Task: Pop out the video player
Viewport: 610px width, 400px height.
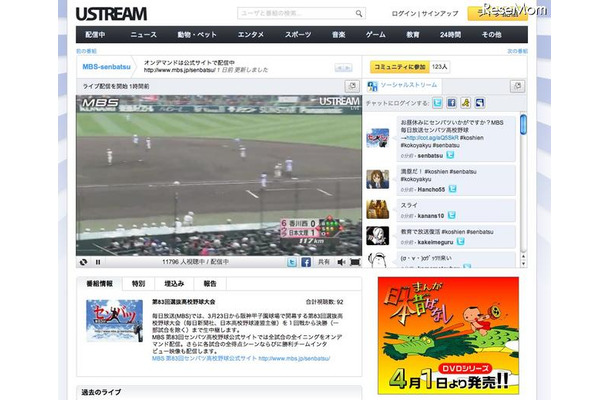Action: click(352, 86)
